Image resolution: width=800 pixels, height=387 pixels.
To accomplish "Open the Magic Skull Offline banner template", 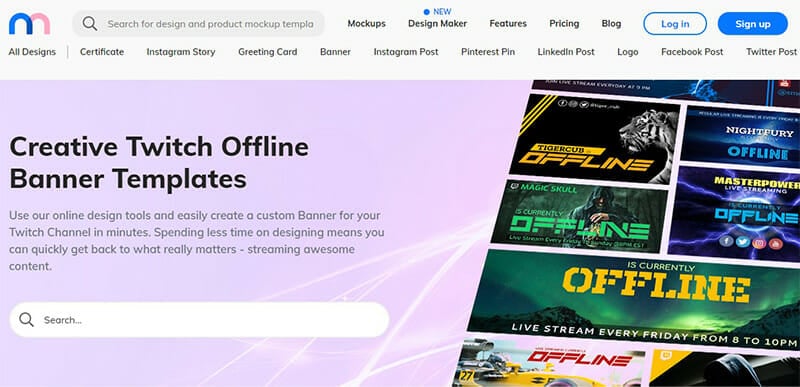I will coord(579,216).
